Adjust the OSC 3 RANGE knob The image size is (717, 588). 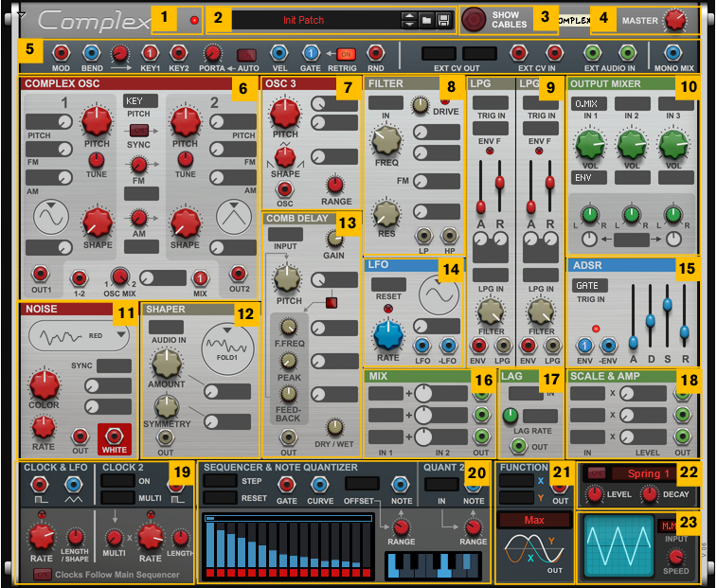click(x=335, y=185)
